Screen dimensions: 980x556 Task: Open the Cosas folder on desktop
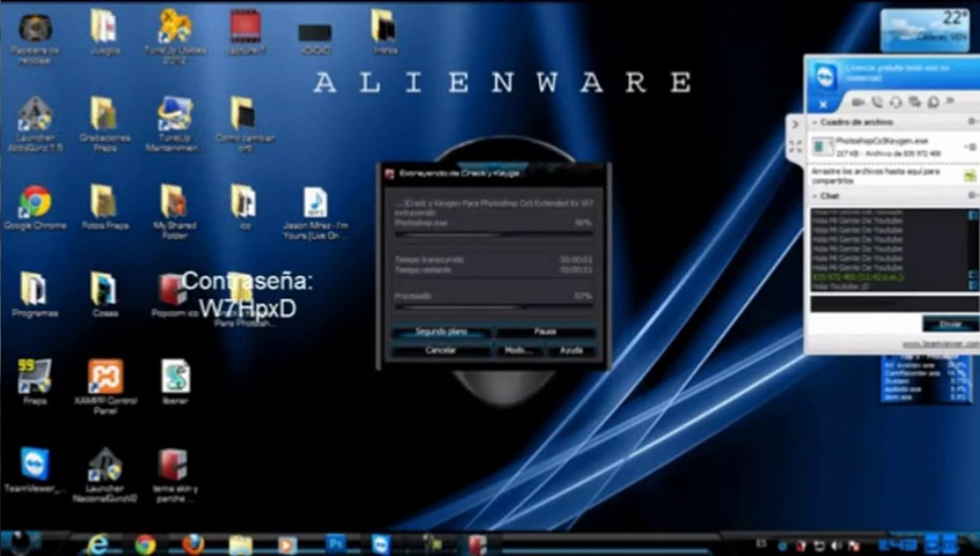click(x=104, y=295)
